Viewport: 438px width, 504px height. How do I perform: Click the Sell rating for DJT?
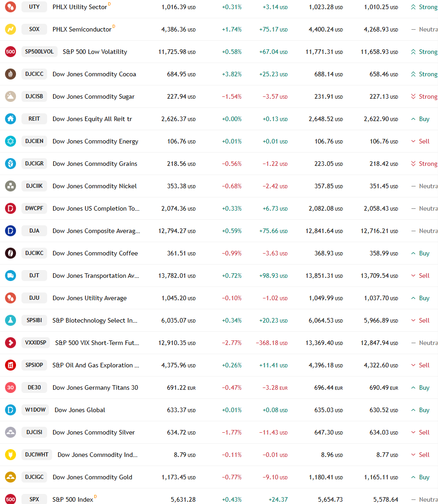tap(420, 276)
